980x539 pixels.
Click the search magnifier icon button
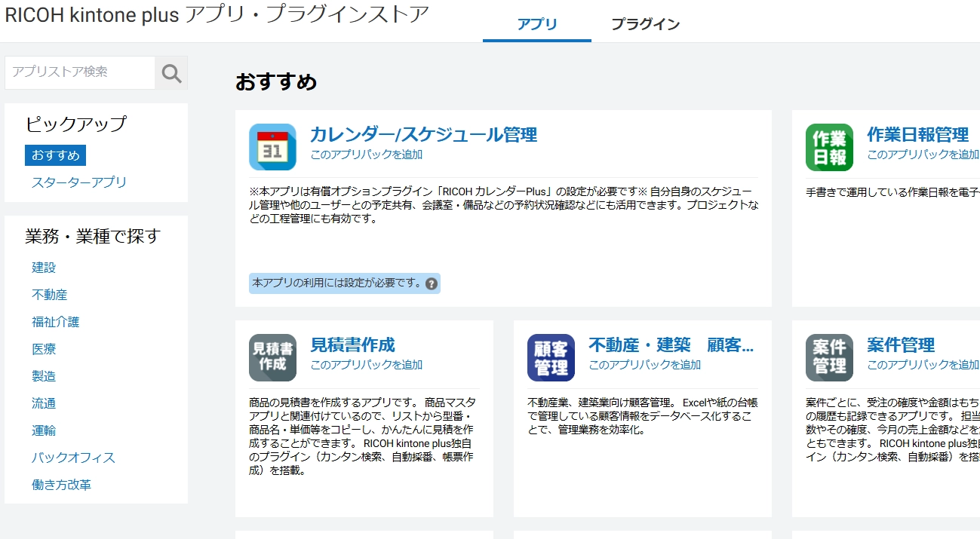point(171,73)
